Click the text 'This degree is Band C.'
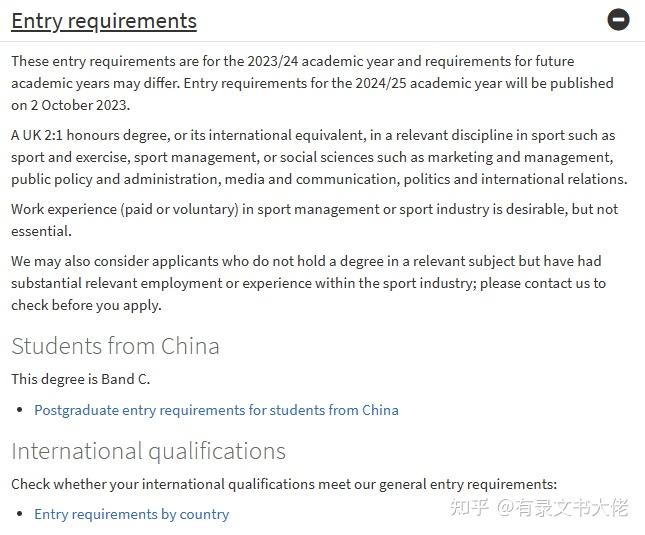Image resolution: width=645 pixels, height=535 pixels. tap(81, 379)
